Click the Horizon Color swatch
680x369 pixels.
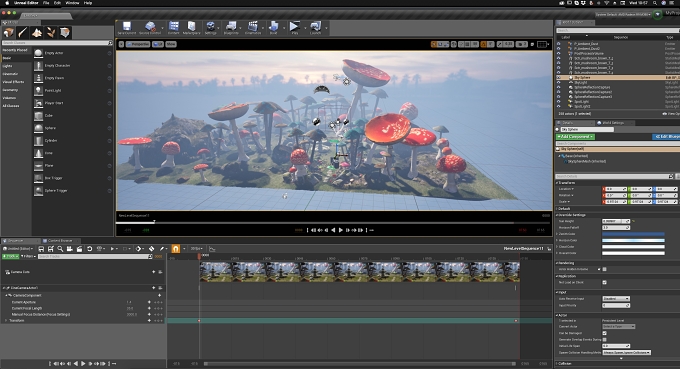pyautogui.click(x=633, y=240)
